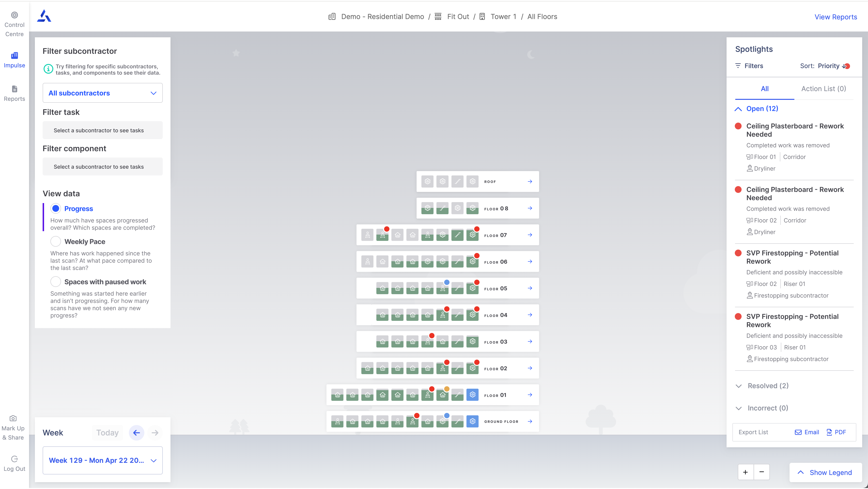Select the Progress view data option
This screenshot has width=868, height=489.
(56, 208)
